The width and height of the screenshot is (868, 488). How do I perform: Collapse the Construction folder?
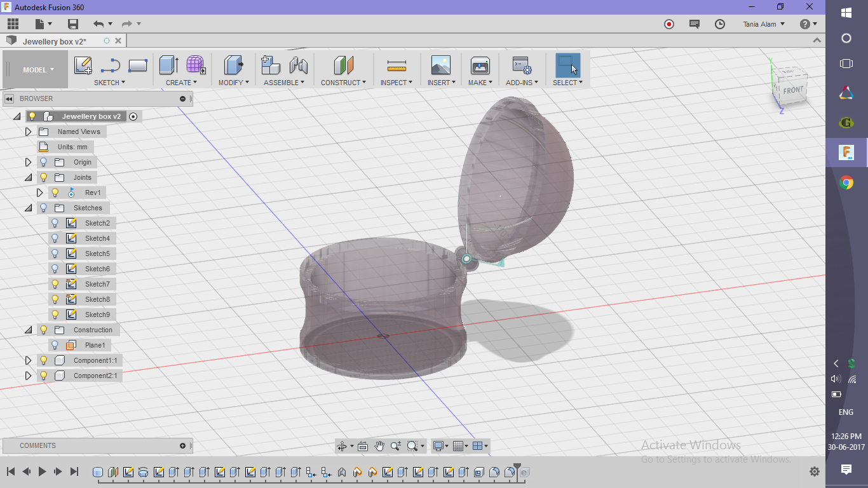pyautogui.click(x=28, y=330)
